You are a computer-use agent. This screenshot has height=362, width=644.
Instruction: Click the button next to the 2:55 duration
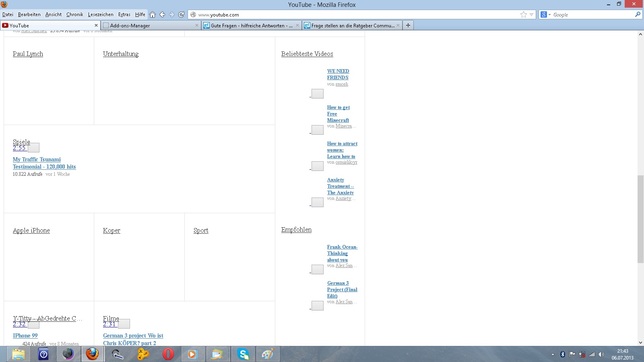coord(33,148)
